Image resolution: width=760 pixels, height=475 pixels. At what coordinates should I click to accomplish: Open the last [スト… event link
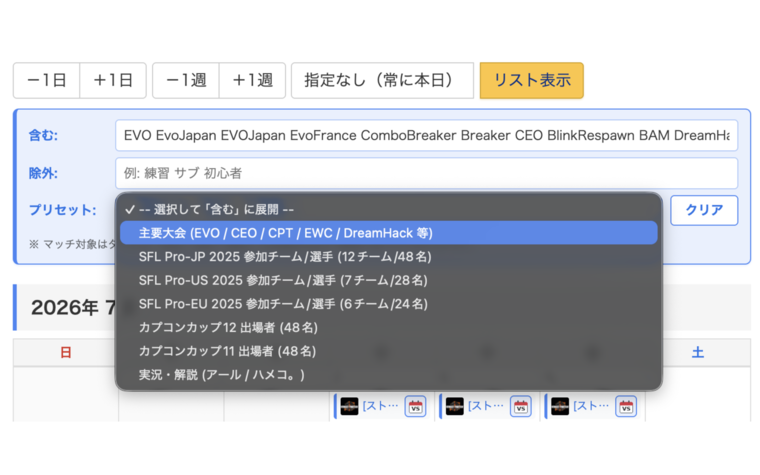point(591,406)
